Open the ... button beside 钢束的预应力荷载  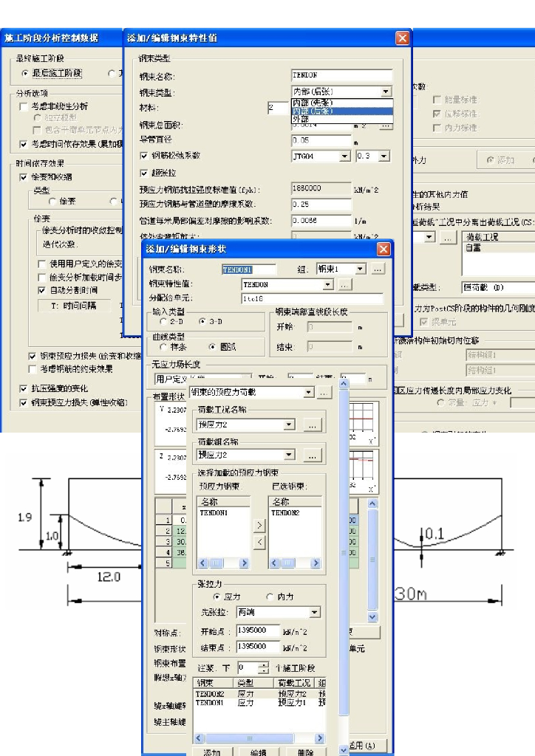(x=324, y=393)
